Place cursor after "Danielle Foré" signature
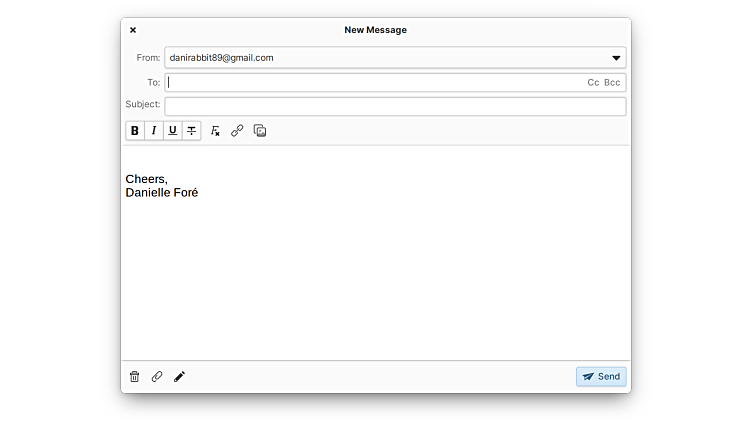Screen dimensions: 752x423 click(199, 193)
